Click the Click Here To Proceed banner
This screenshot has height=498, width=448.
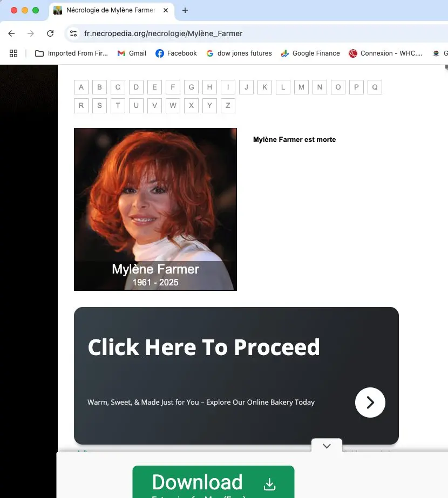(x=204, y=348)
